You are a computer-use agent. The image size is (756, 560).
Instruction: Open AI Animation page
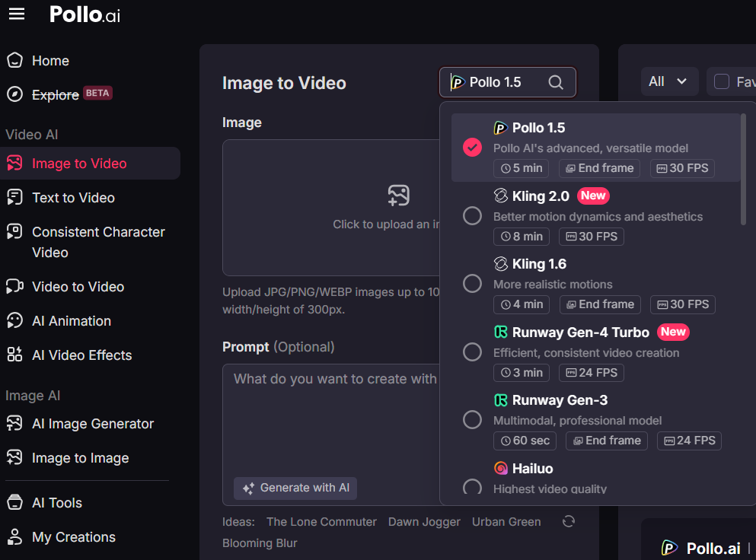point(72,321)
